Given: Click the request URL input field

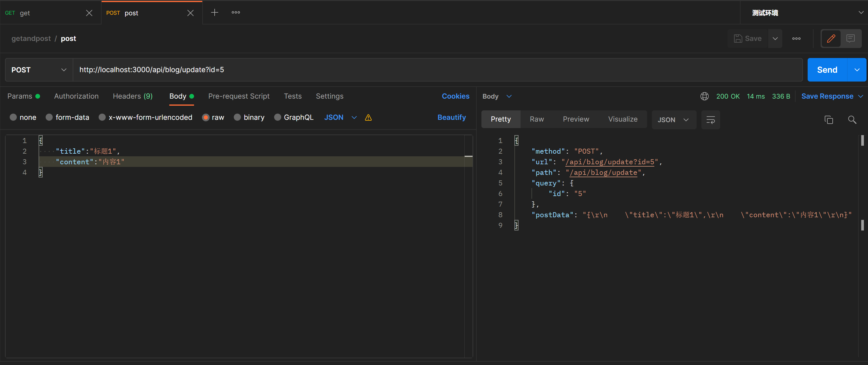Looking at the screenshot, I should [404, 70].
